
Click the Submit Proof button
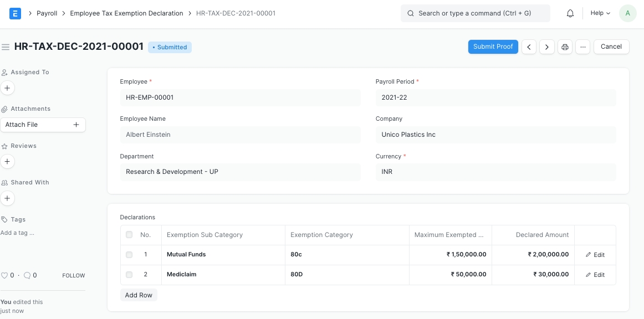(x=493, y=47)
